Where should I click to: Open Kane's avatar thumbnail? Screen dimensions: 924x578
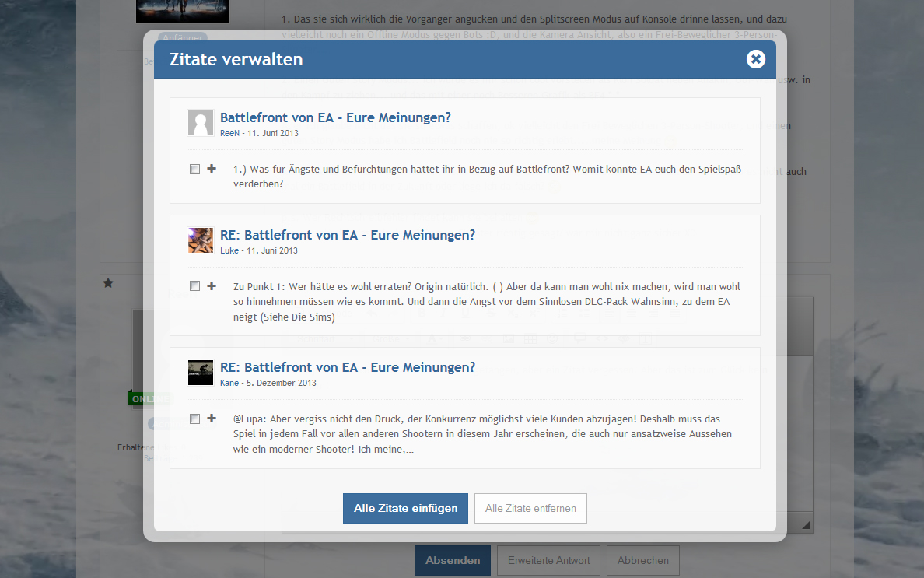click(x=201, y=373)
